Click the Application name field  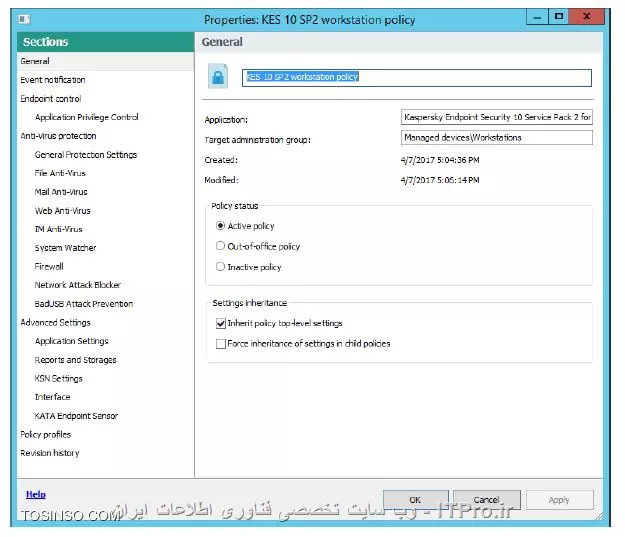click(497, 117)
